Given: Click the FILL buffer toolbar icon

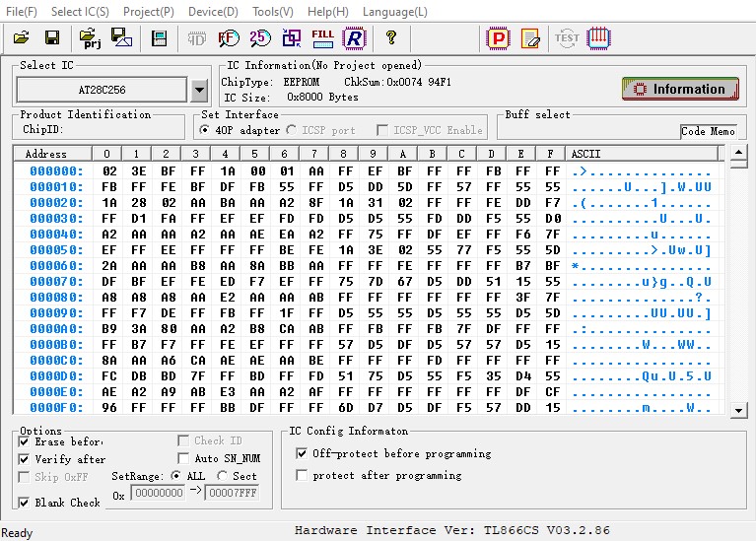Looking at the screenshot, I should (322, 38).
